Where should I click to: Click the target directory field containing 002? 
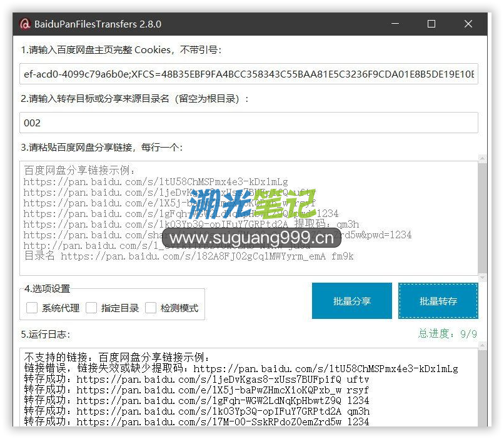pyautogui.click(x=249, y=123)
